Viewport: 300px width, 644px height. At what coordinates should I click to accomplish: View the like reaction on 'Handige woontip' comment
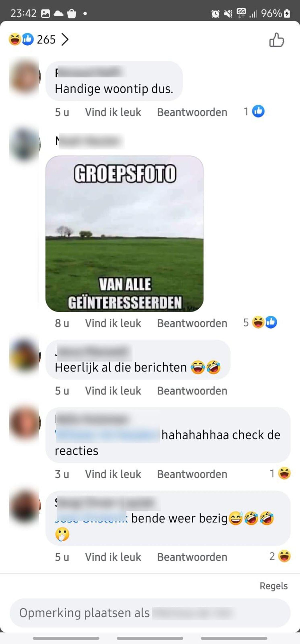(x=254, y=111)
